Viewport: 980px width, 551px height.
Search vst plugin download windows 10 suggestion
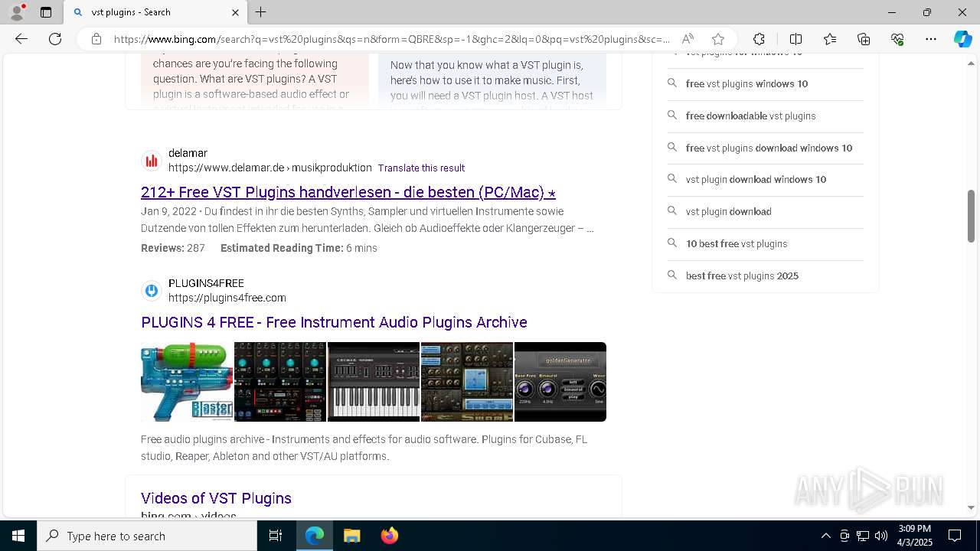[766, 180]
